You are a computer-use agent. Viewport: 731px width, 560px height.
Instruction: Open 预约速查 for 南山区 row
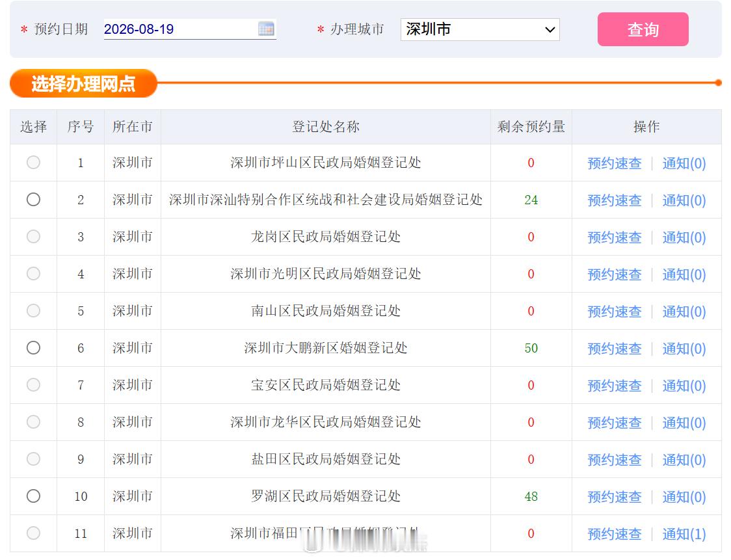click(615, 312)
